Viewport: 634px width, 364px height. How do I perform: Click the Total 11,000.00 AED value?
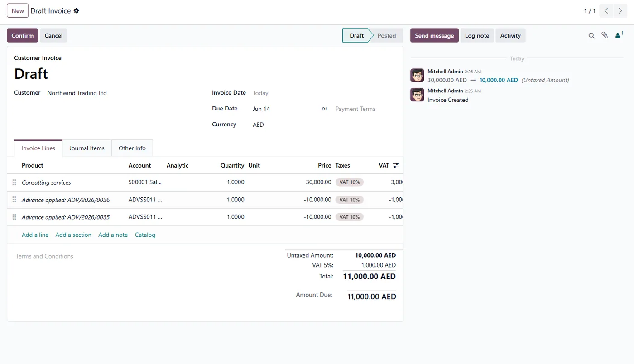(370, 277)
